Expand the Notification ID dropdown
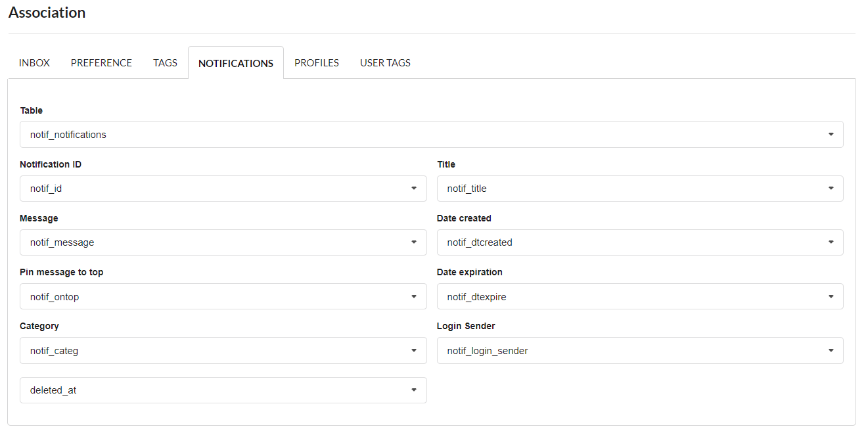The width and height of the screenshot is (868, 429). tap(223, 189)
